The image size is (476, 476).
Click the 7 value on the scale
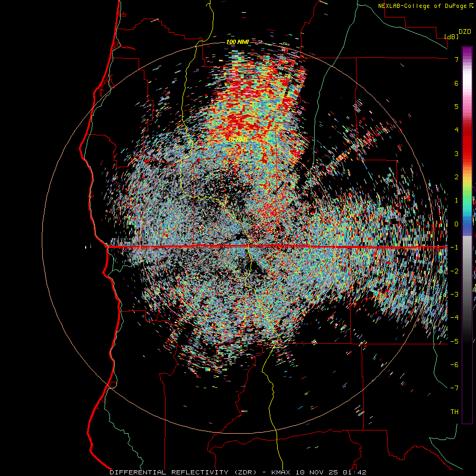pos(456,59)
